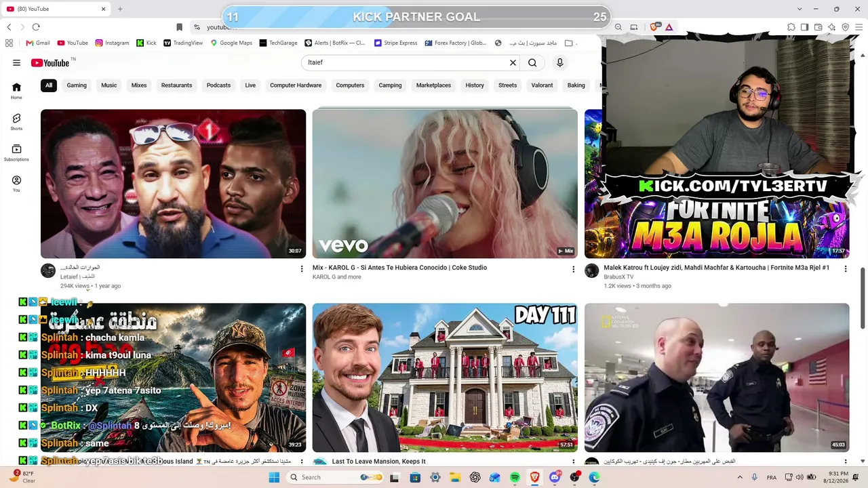Viewport: 868px width, 488px height.
Task: Select the All filter chip
Action: coord(49,85)
